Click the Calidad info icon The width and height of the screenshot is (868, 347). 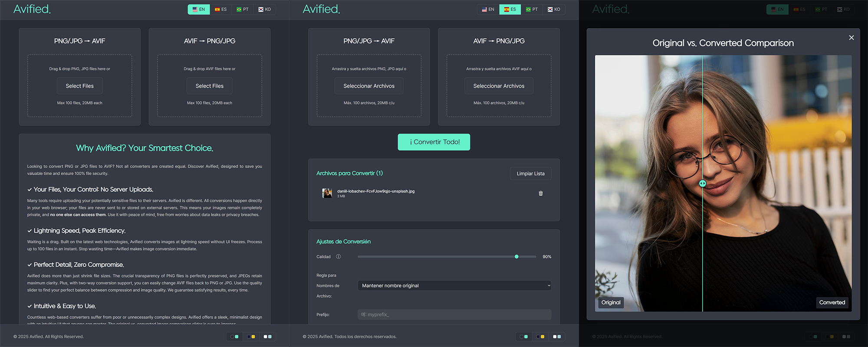point(339,257)
